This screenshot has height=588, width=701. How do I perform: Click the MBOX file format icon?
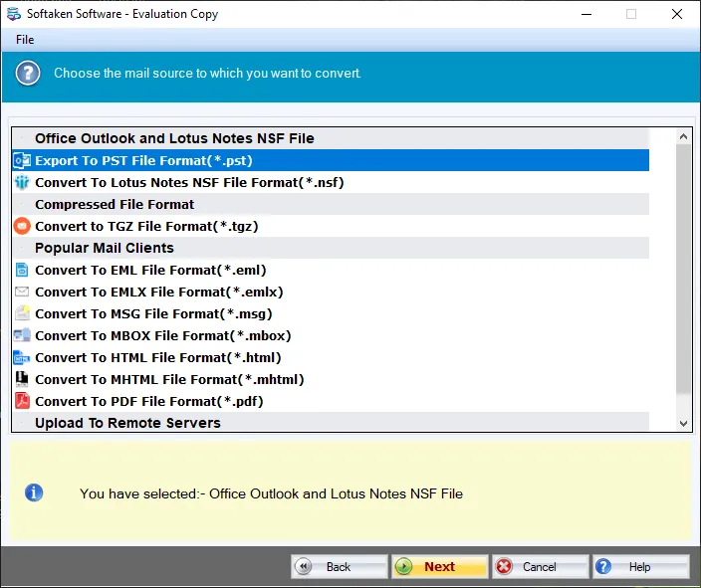click(x=22, y=335)
